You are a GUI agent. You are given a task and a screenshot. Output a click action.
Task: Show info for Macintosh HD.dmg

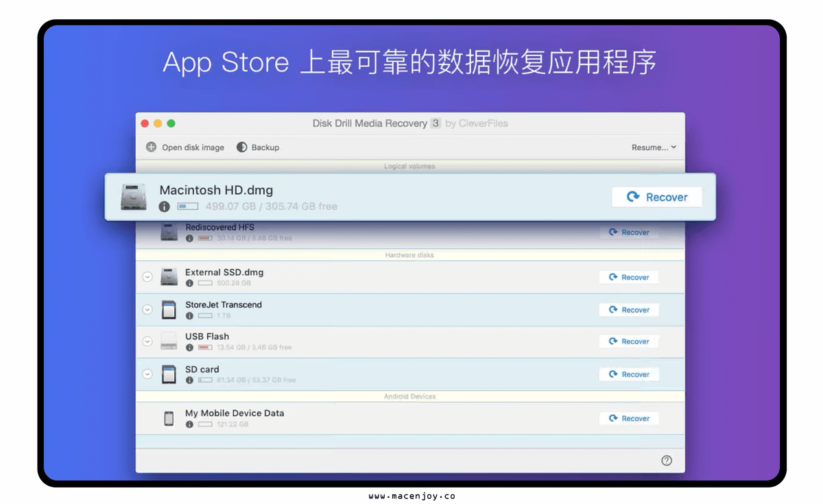[164, 206]
